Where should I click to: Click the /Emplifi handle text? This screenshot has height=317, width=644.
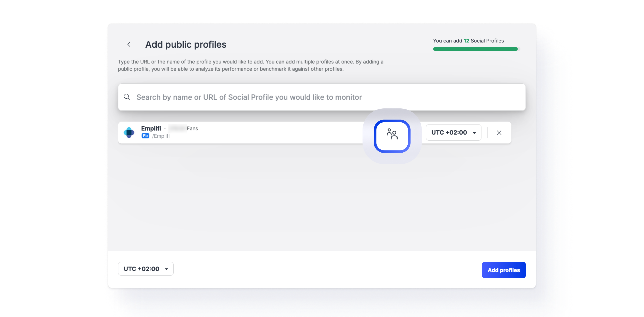click(x=161, y=136)
